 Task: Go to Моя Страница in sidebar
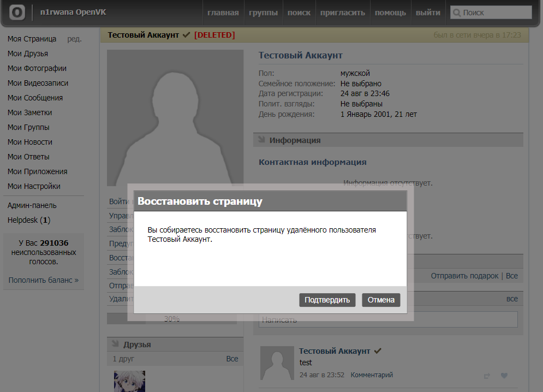[x=32, y=39]
